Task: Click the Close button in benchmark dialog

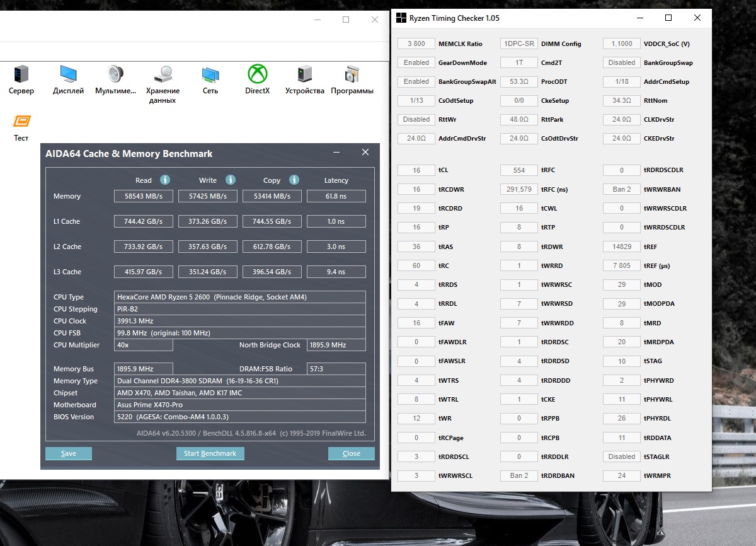Action: [x=351, y=453]
